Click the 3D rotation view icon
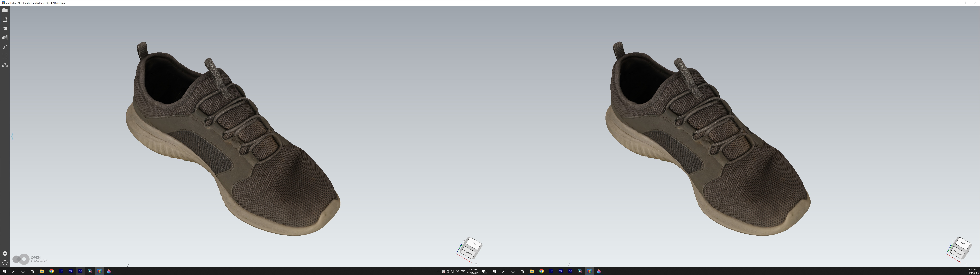Screen dimensions: 980x275 tap(5, 47)
